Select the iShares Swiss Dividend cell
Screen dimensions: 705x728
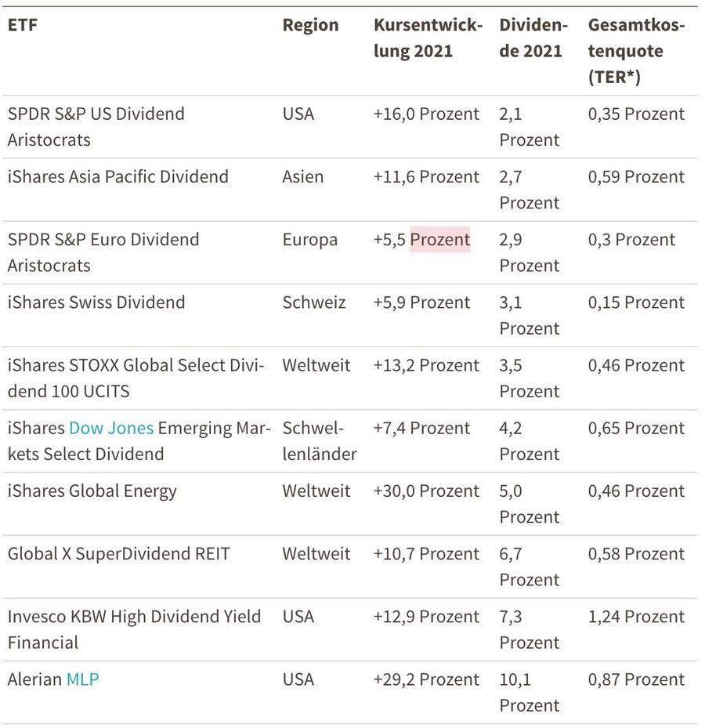point(96,302)
